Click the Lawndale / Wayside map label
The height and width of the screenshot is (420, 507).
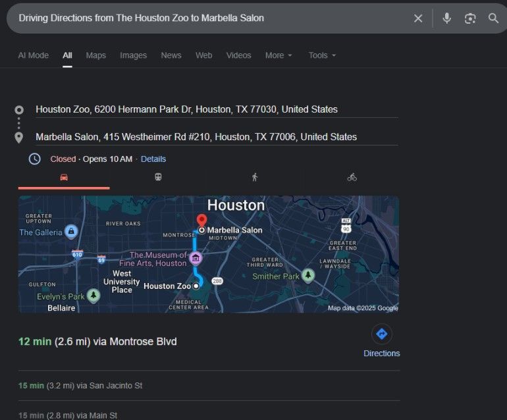(335, 263)
